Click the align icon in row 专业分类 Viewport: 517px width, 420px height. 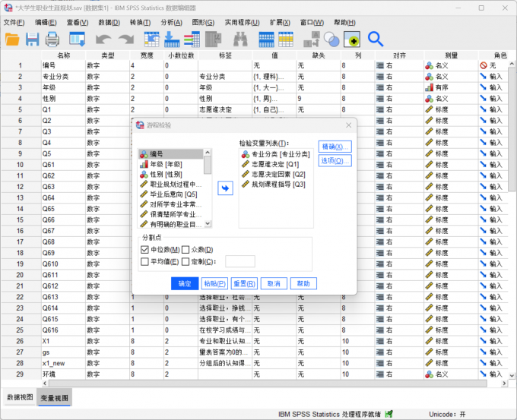380,77
